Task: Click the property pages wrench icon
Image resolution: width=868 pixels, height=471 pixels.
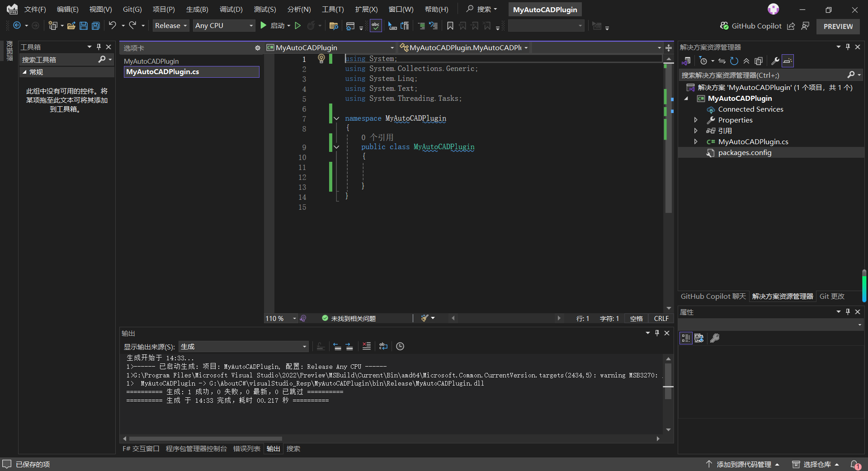Action: 715,338
